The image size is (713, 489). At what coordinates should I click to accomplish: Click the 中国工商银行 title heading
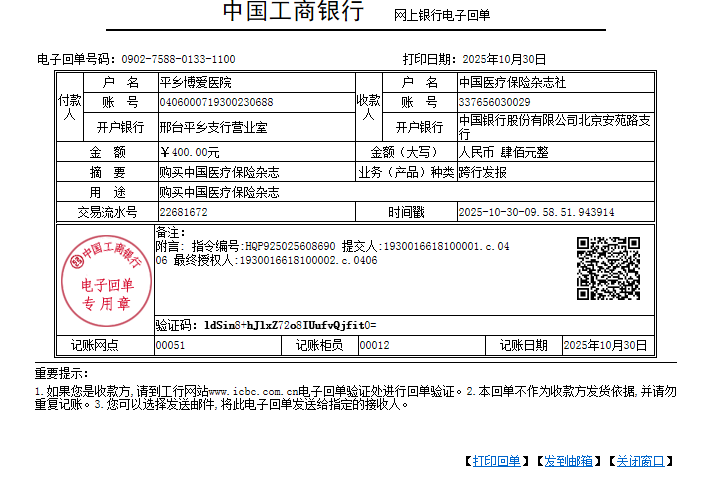tap(293, 13)
